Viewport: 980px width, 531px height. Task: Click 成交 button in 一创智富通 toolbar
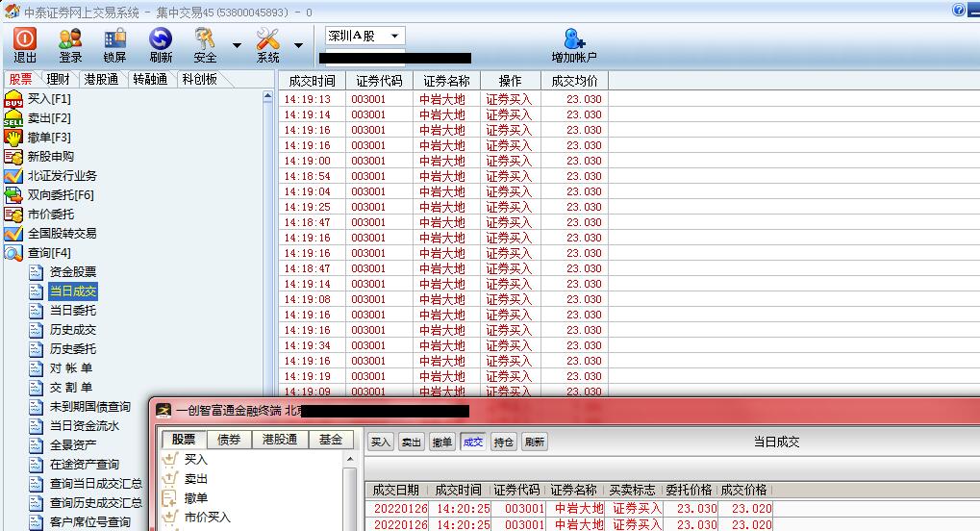coord(472,442)
